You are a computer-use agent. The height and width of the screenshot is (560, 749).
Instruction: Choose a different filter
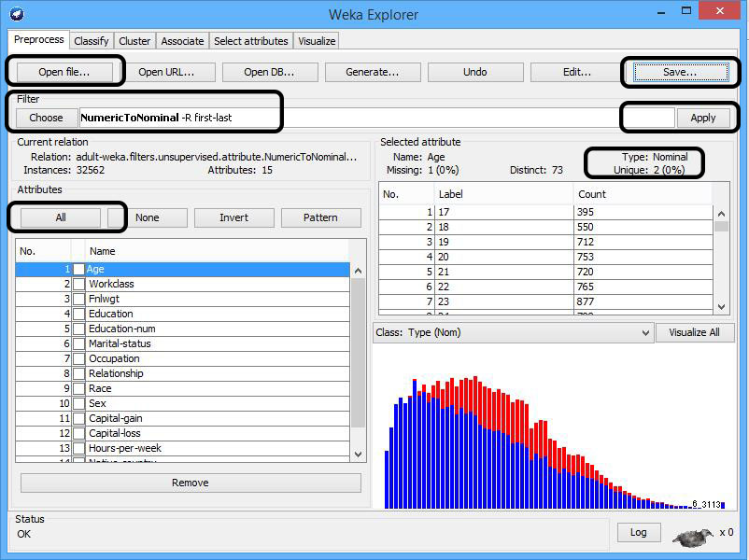click(x=46, y=118)
